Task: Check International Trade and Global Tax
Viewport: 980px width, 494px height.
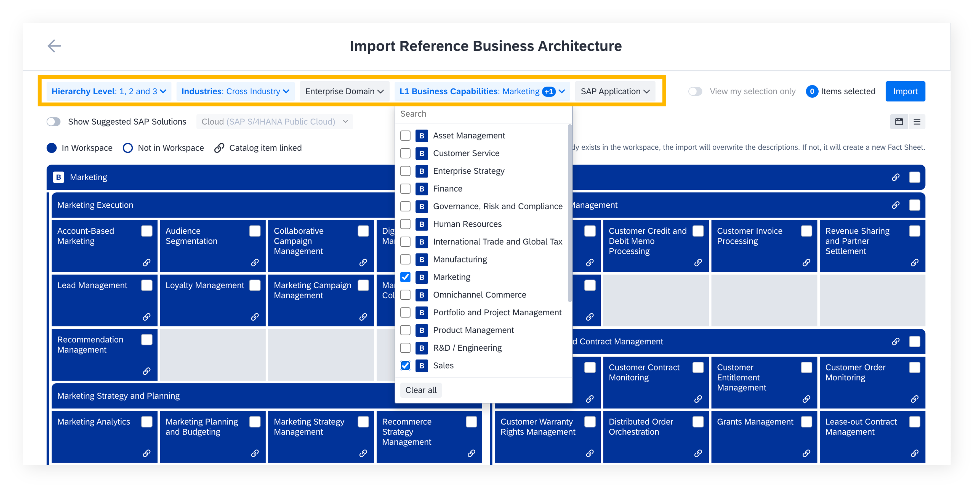Action: pyautogui.click(x=406, y=242)
